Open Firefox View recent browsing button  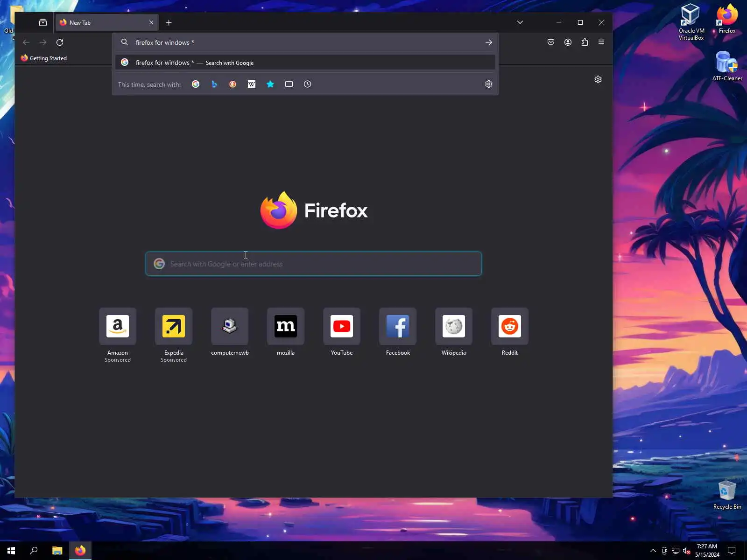43,22
